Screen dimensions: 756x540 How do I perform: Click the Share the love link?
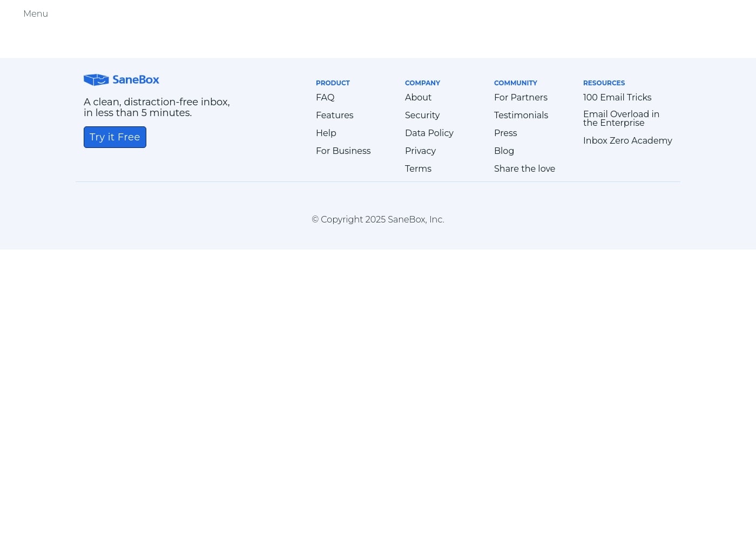[524, 169]
